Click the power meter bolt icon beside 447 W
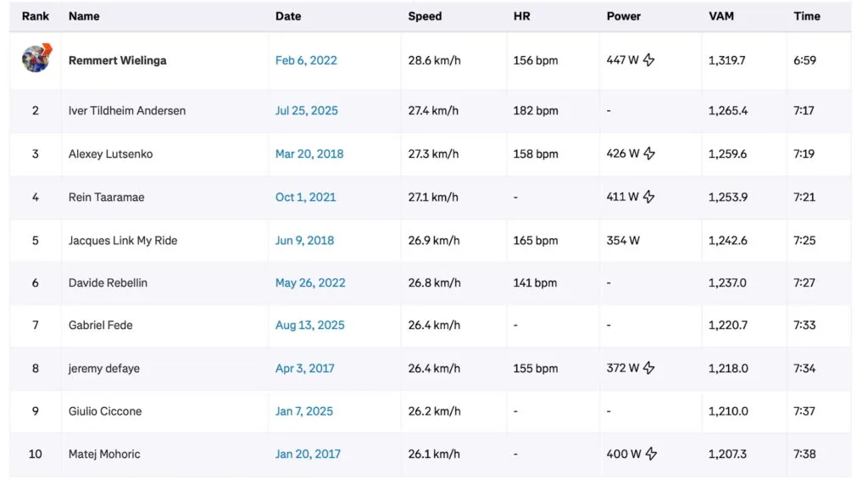 [649, 59]
